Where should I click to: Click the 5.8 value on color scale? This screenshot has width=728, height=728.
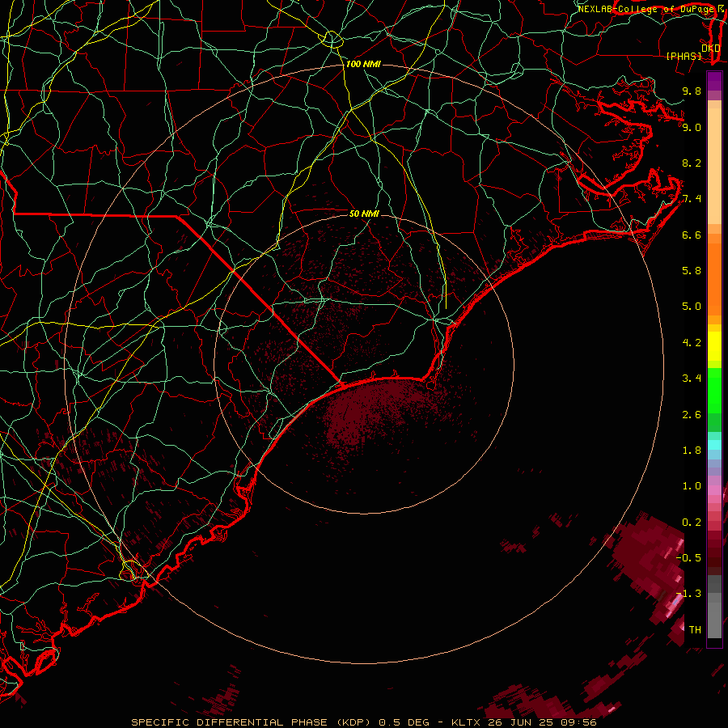692,271
